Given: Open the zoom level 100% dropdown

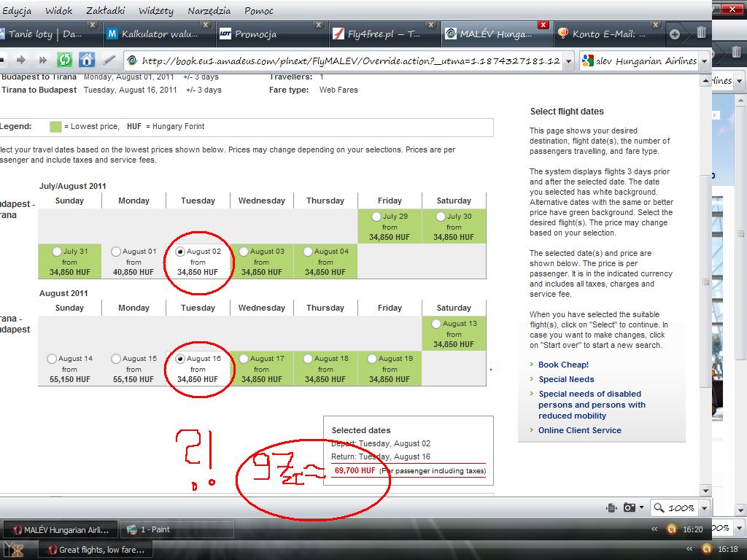Looking at the screenshot, I should (704, 508).
